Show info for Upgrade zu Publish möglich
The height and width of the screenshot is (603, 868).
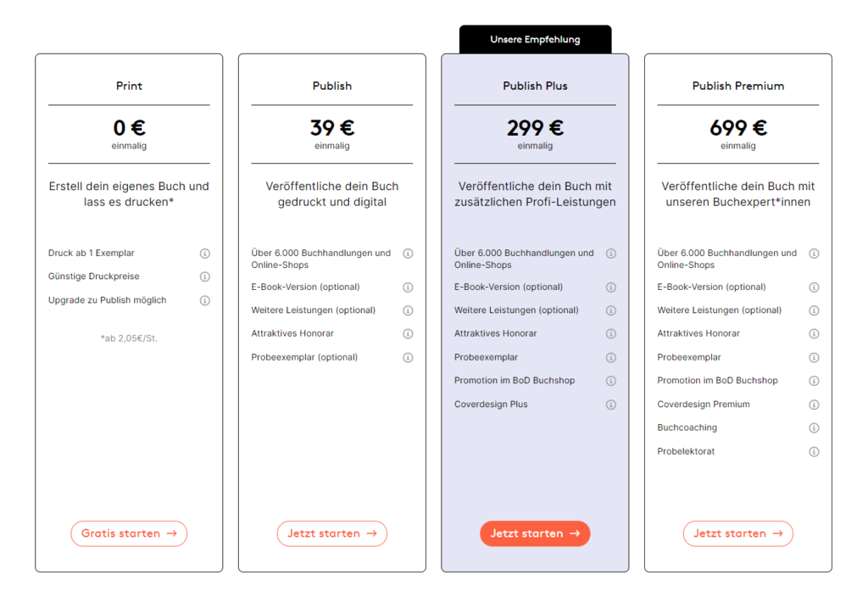click(x=205, y=301)
